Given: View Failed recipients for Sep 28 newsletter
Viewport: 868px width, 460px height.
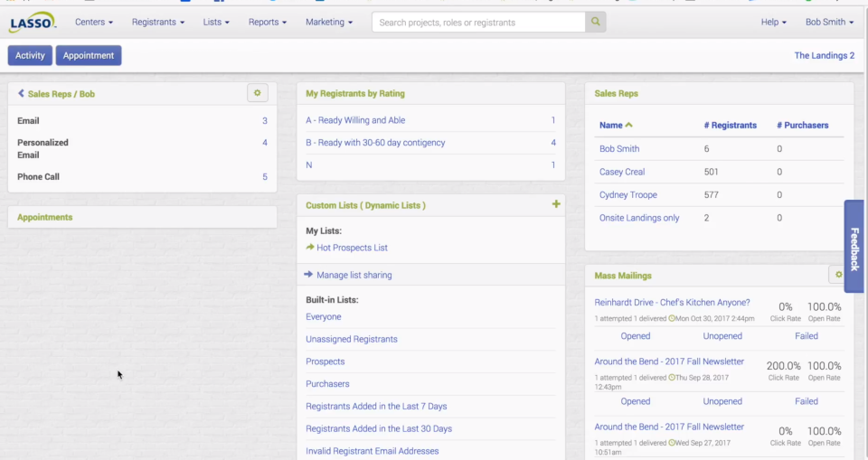Looking at the screenshot, I should point(806,401).
